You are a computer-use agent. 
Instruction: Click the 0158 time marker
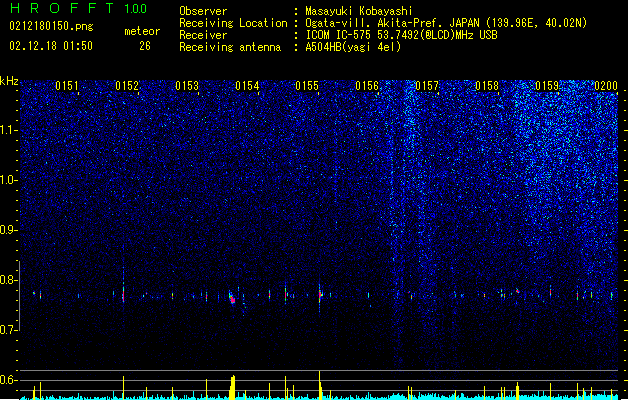tap(487, 86)
